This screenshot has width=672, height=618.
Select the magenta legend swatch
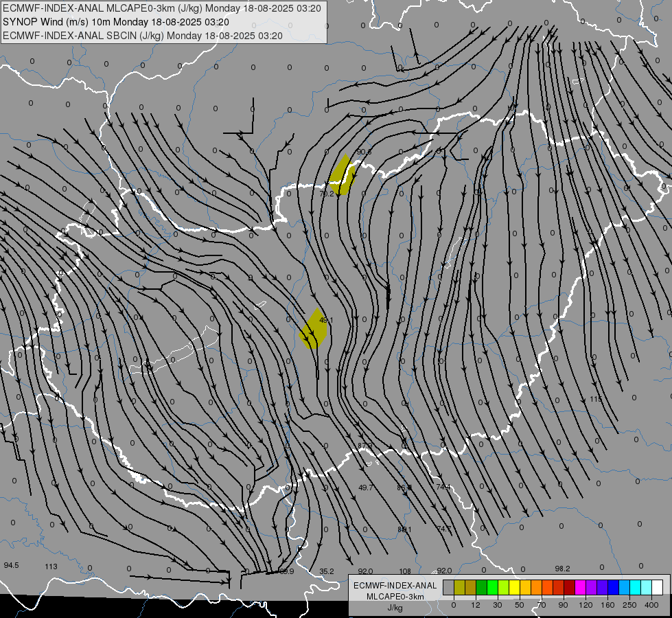[580, 587]
